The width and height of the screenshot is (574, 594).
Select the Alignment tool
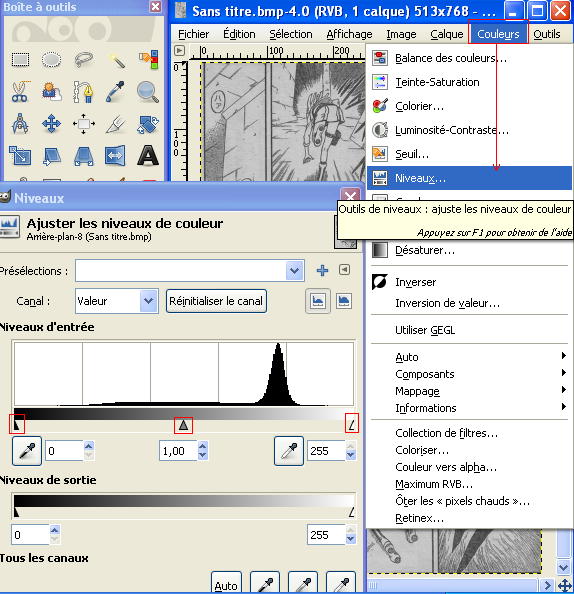point(83,123)
